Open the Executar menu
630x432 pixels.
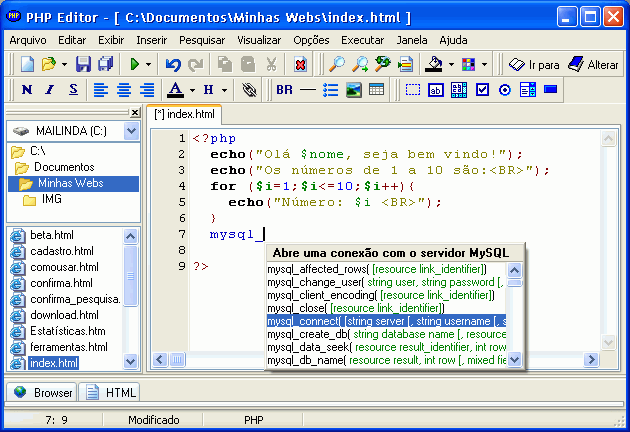(x=362, y=40)
